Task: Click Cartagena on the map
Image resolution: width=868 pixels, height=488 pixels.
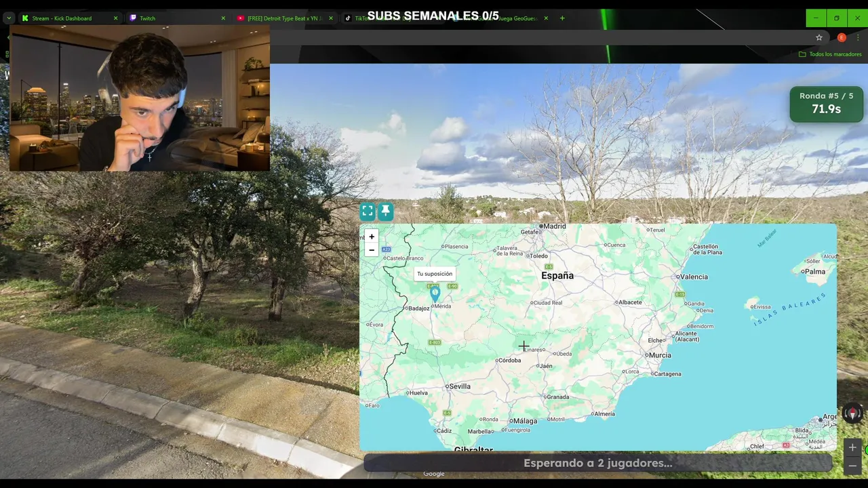Action: [x=667, y=374]
